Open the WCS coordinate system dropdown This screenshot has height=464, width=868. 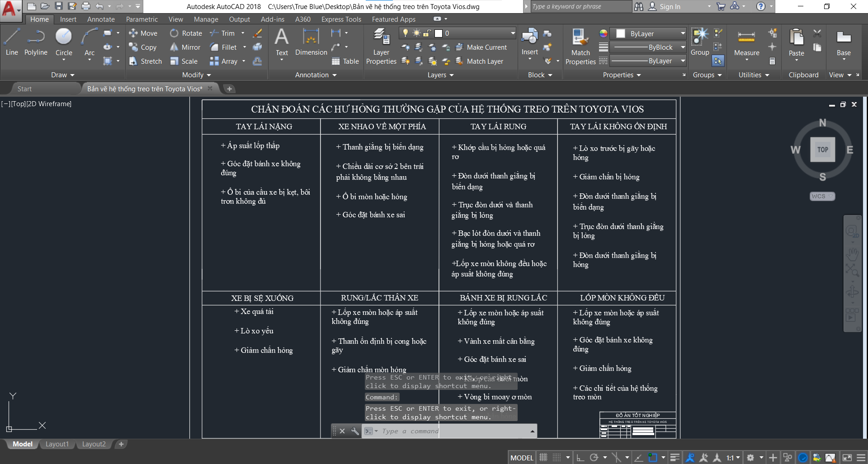[x=822, y=196]
